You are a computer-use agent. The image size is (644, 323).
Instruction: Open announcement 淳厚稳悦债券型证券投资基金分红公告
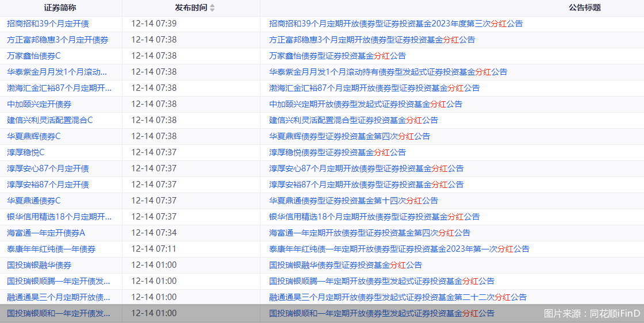[338, 152]
